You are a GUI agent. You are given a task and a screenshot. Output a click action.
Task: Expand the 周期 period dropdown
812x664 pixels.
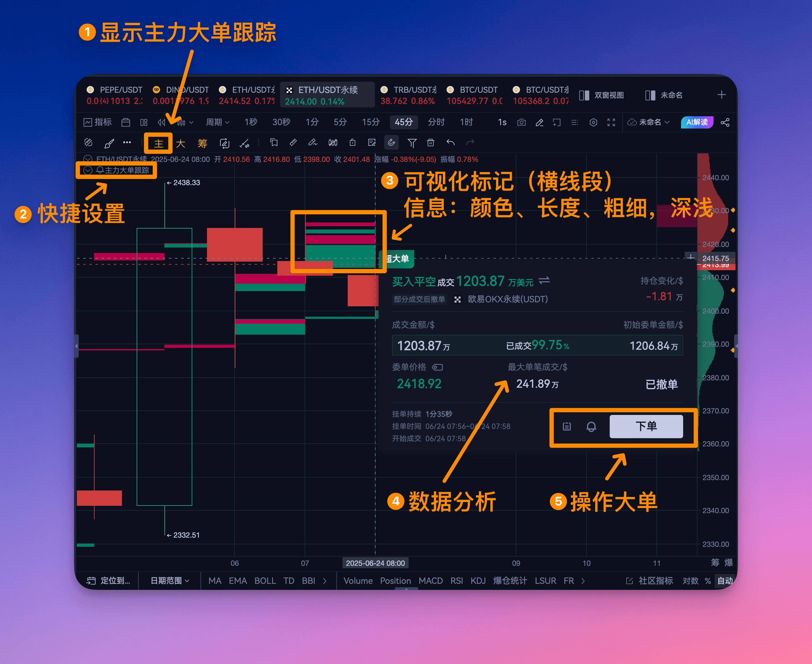[x=217, y=122]
